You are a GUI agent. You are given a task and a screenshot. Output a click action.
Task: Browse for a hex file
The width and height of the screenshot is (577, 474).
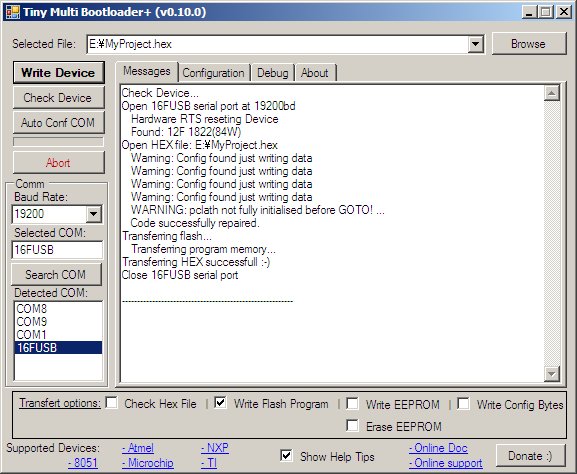point(529,44)
